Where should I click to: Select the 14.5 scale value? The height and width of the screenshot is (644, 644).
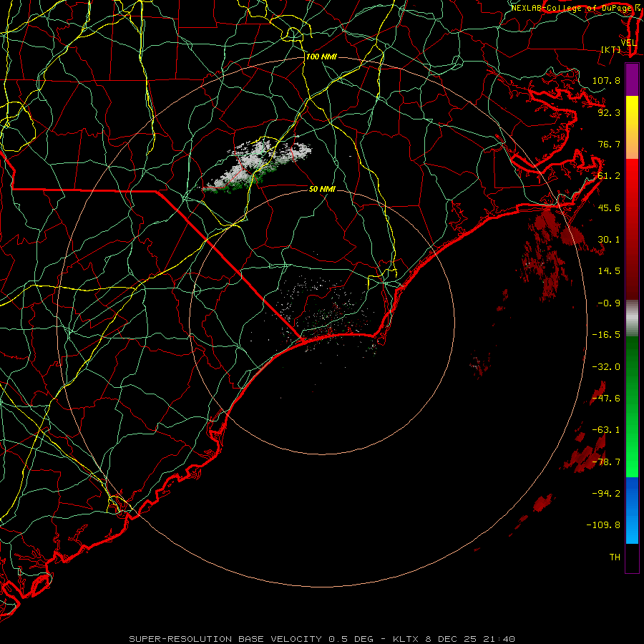[x=609, y=271]
